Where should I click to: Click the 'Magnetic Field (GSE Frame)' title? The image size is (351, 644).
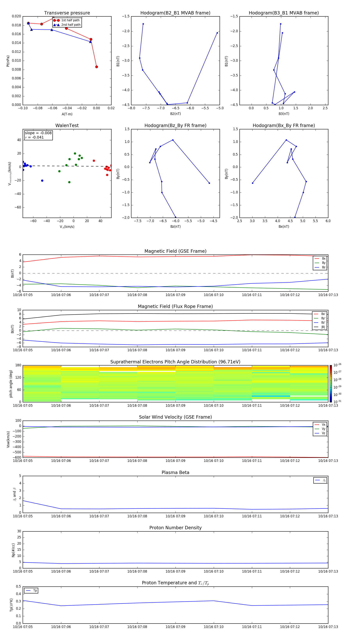tap(175, 251)
